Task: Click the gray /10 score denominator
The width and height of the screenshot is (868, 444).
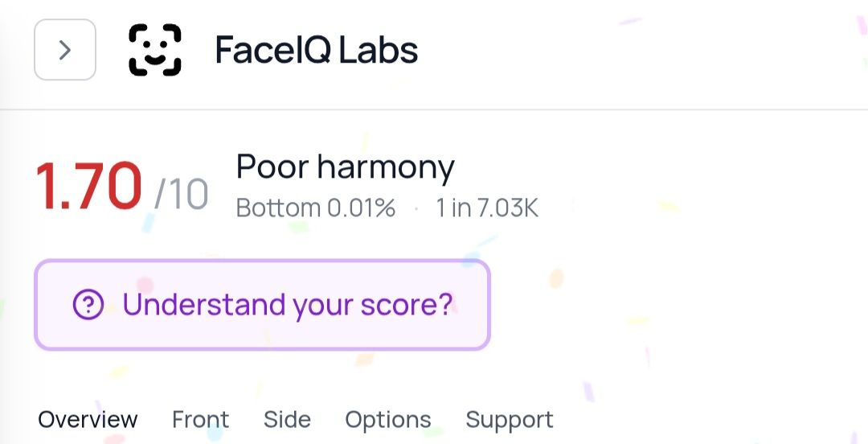Action: [x=182, y=195]
